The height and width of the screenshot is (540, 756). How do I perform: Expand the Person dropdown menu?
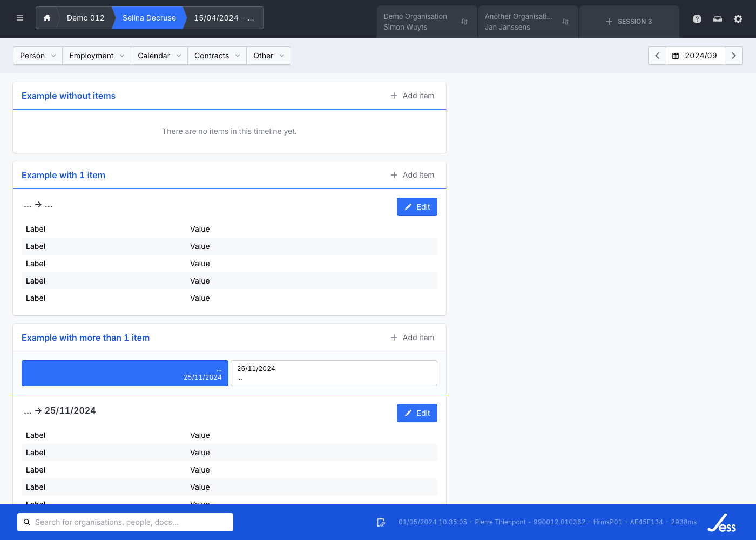pyautogui.click(x=38, y=56)
